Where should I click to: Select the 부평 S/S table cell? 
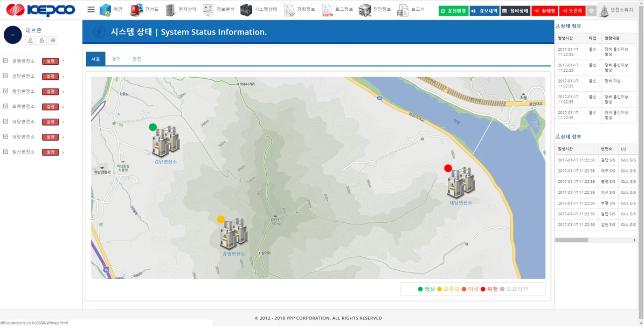point(608,203)
